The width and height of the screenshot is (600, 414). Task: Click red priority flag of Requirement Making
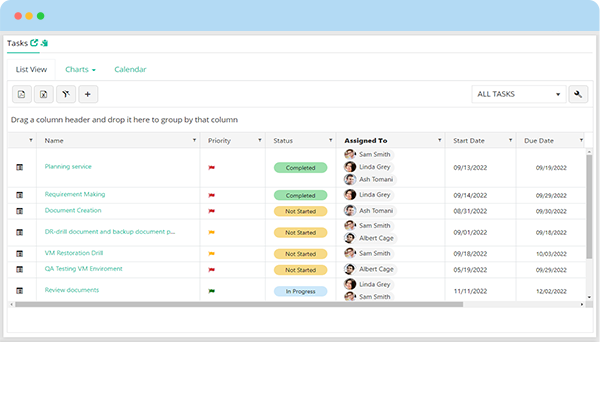[x=211, y=195]
